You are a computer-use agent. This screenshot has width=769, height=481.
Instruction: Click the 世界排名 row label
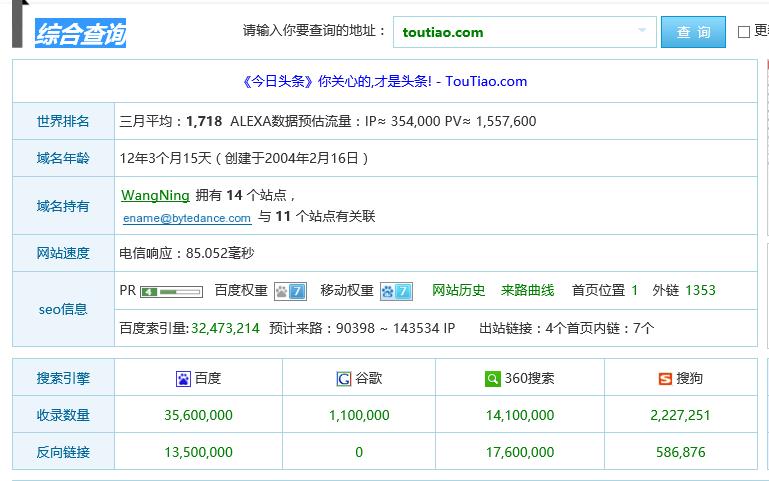[63, 121]
